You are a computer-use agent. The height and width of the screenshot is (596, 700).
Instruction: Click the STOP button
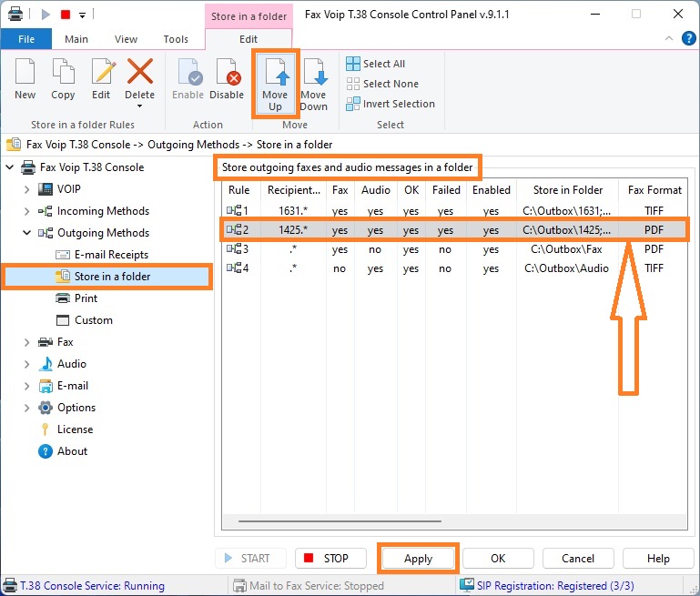coord(330,559)
